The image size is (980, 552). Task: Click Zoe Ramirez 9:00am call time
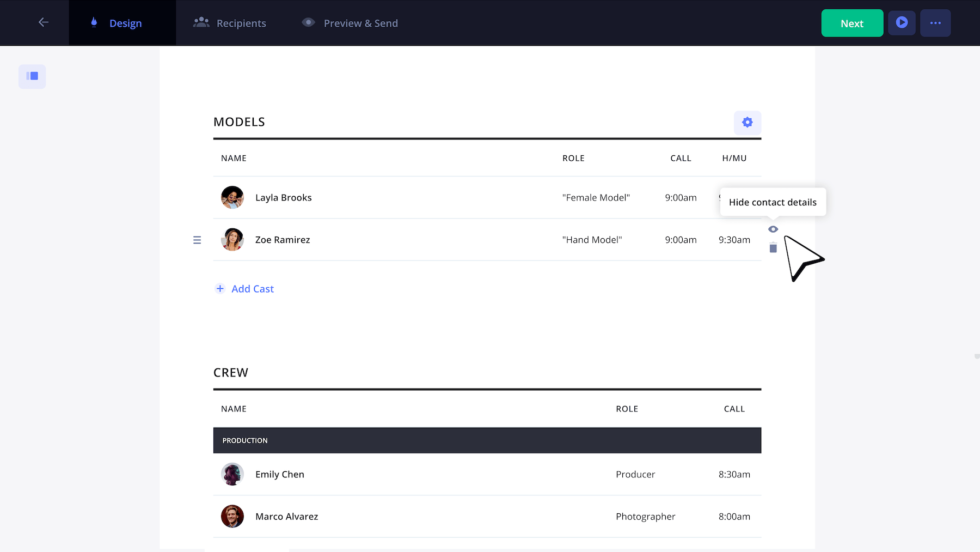(681, 240)
